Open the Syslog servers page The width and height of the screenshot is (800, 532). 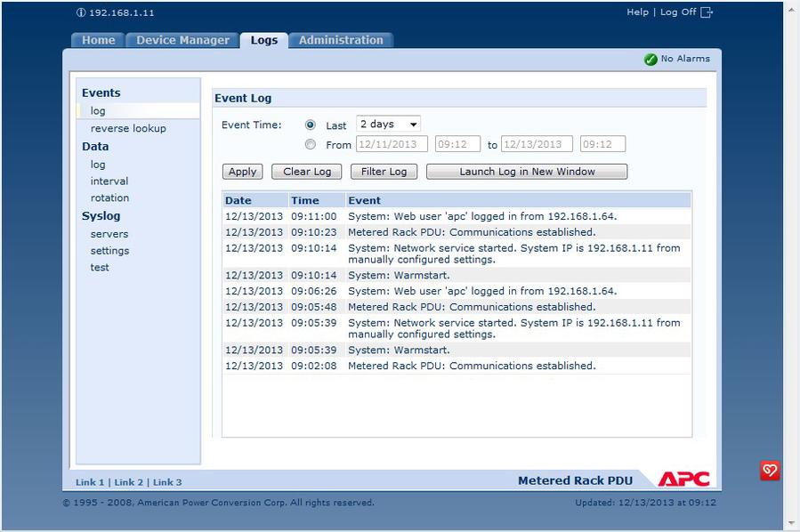click(x=109, y=234)
